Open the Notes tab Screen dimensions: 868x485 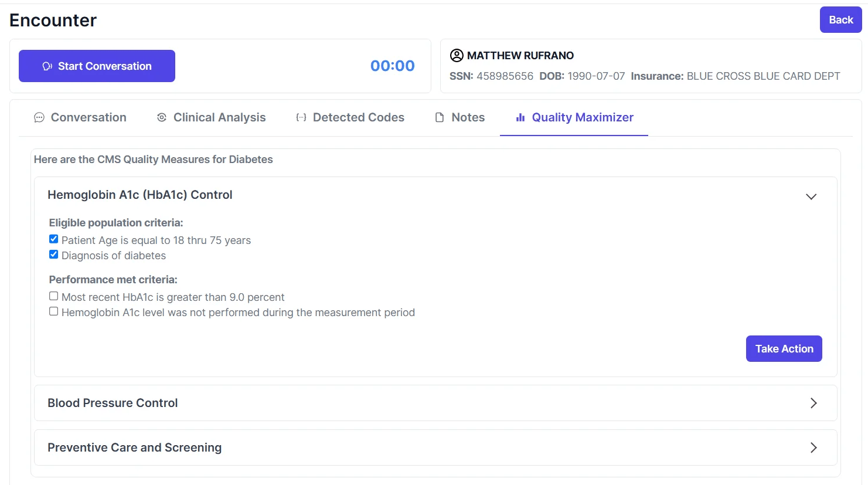click(468, 118)
